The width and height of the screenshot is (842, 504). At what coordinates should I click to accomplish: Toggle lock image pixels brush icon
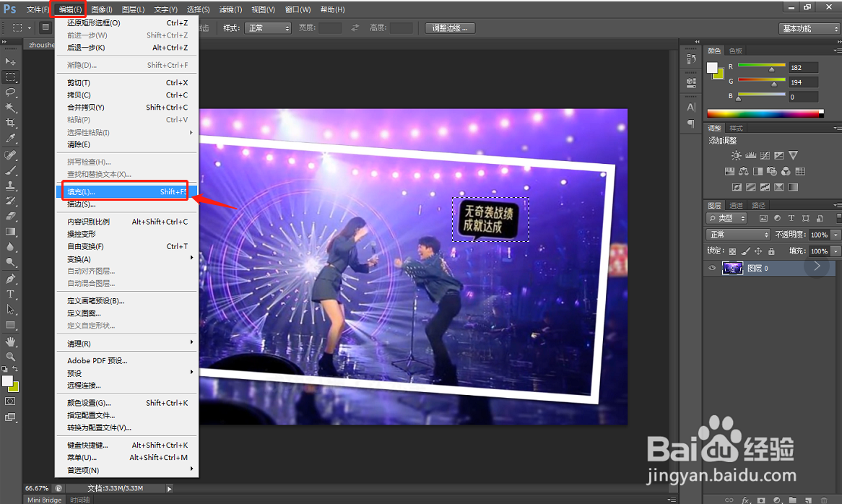coord(745,251)
